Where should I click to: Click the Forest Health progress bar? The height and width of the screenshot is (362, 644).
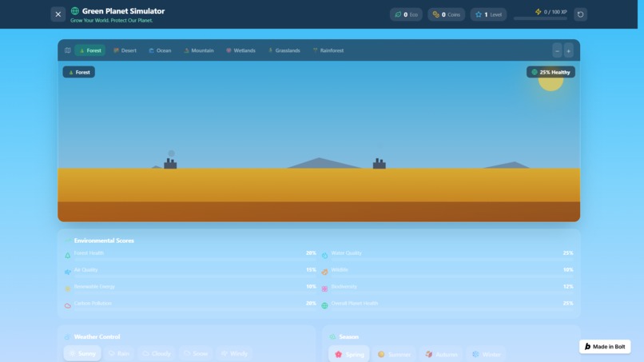pyautogui.click(x=195, y=259)
